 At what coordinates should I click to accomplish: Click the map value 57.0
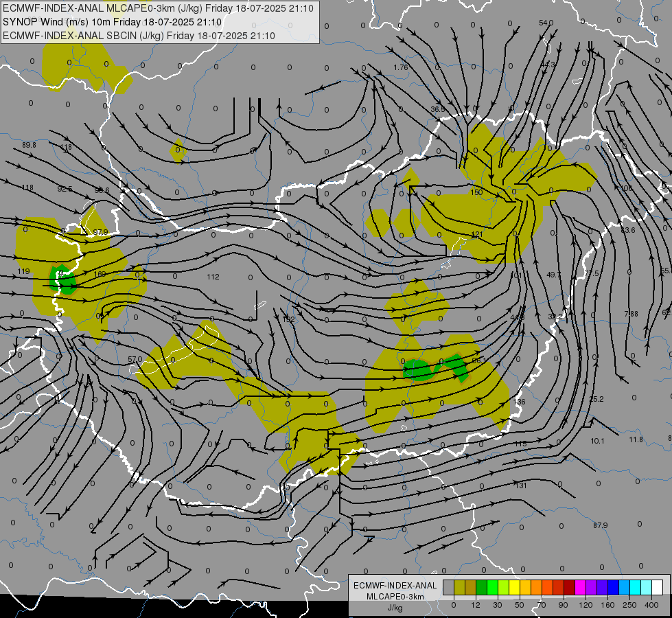(135, 359)
